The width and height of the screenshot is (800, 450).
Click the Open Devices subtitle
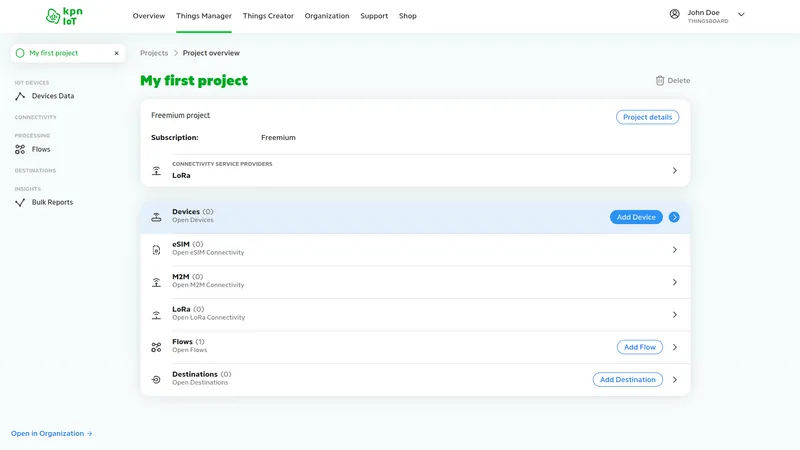(192, 220)
